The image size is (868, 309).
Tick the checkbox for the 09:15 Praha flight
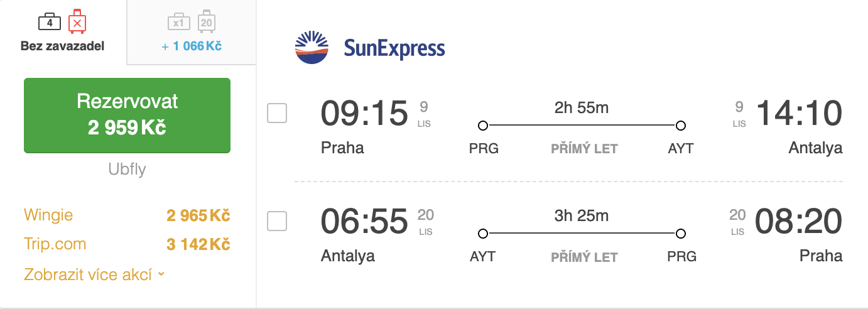pyautogui.click(x=277, y=113)
